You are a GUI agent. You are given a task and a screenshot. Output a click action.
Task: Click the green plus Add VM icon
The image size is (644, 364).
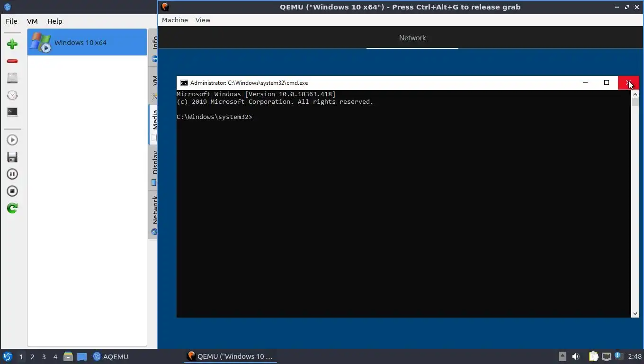(x=12, y=44)
